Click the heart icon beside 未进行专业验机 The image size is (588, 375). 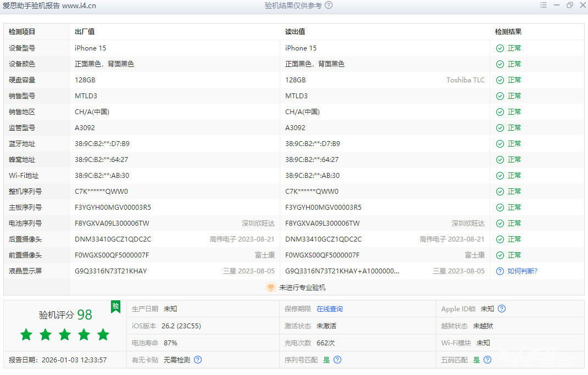pyautogui.click(x=270, y=287)
